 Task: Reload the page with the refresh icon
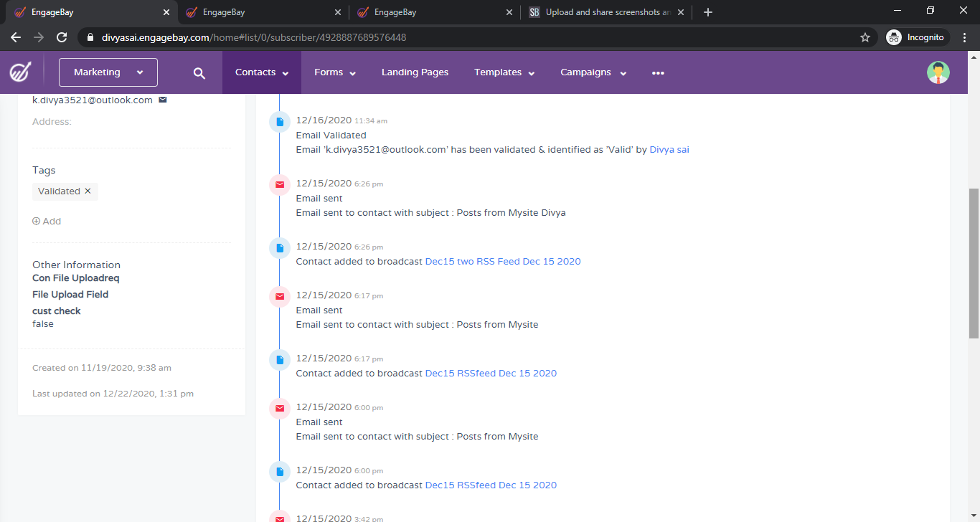(62, 37)
